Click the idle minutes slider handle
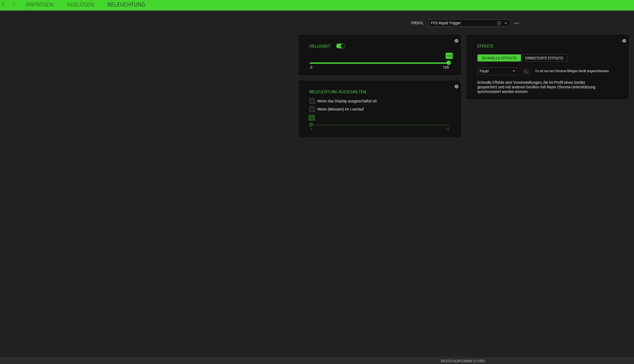Viewport: 634px width, 364px height. pyautogui.click(x=311, y=125)
